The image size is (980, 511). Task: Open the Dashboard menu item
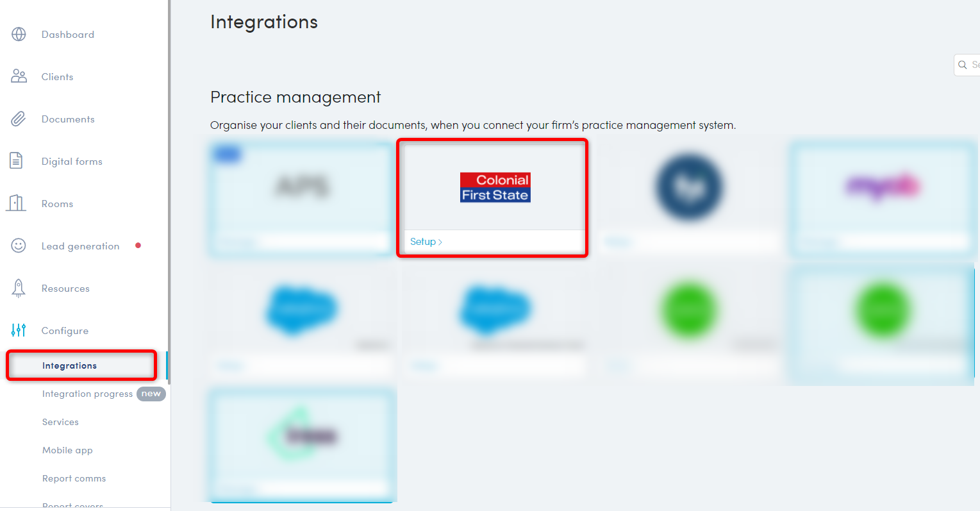click(68, 35)
